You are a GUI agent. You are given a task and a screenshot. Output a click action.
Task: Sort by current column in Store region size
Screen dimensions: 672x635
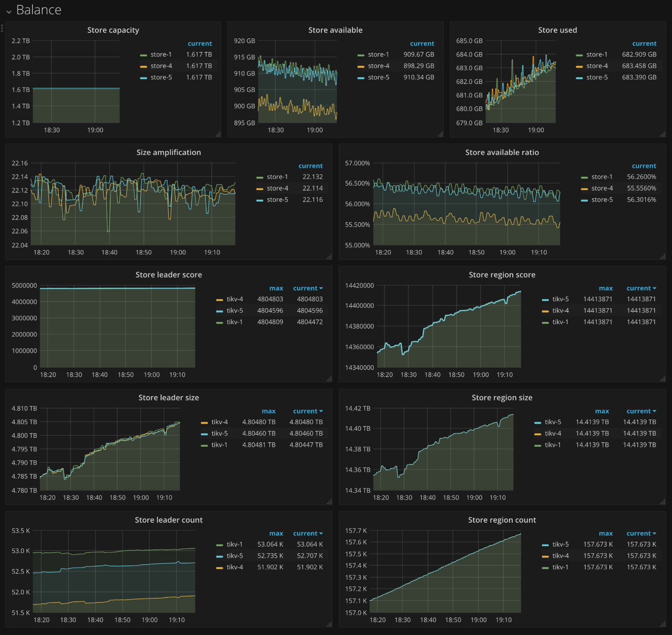coord(640,411)
